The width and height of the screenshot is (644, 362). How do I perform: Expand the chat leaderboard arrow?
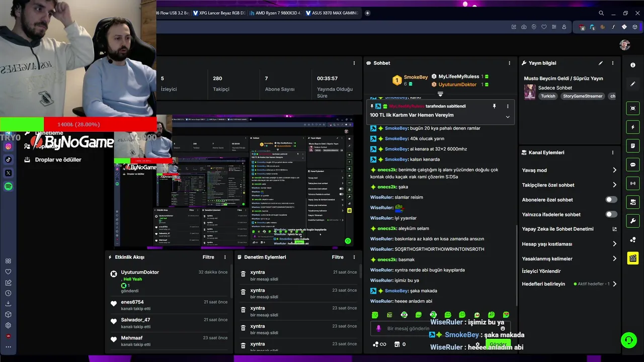[x=440, y=94]
